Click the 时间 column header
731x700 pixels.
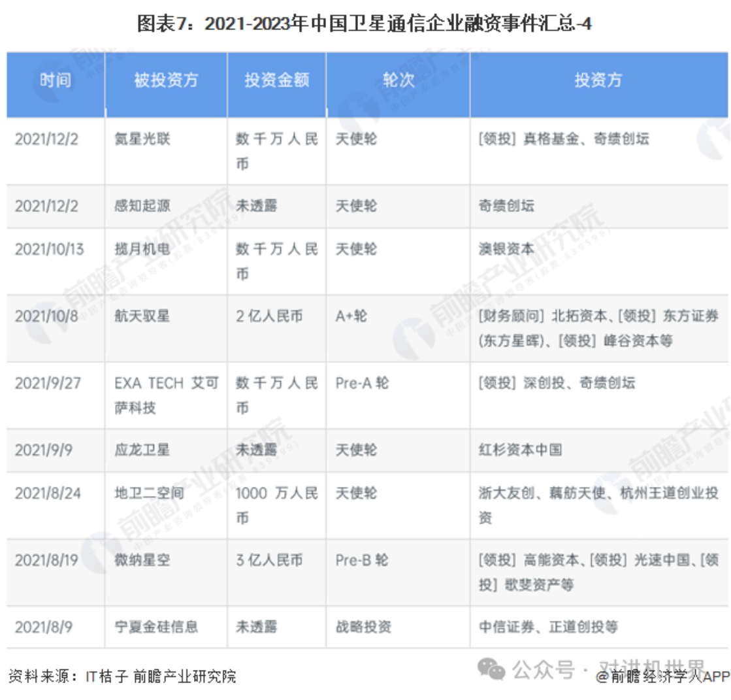coord(56,81)
